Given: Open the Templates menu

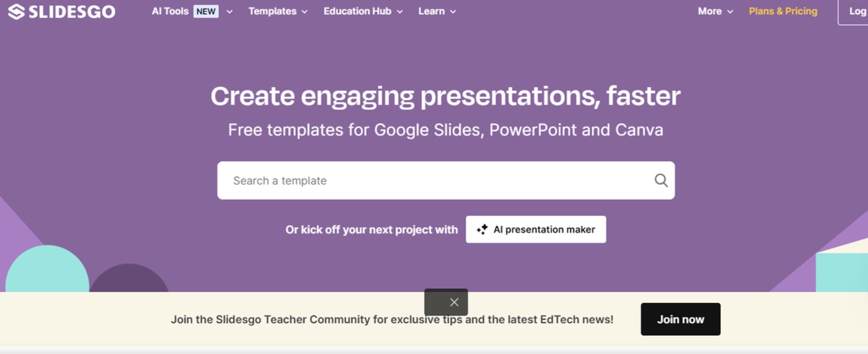Looking at the screenshot, I should pyautogui.click(x=272, y=11).
